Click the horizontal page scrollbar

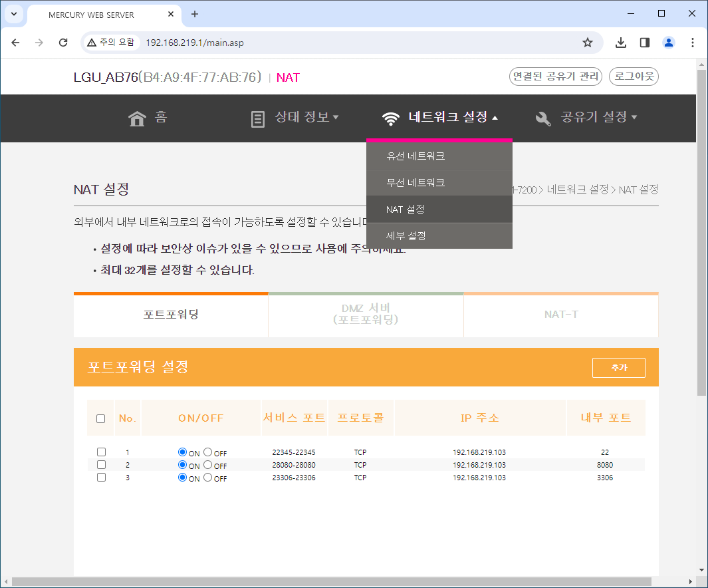pos(332,581)
